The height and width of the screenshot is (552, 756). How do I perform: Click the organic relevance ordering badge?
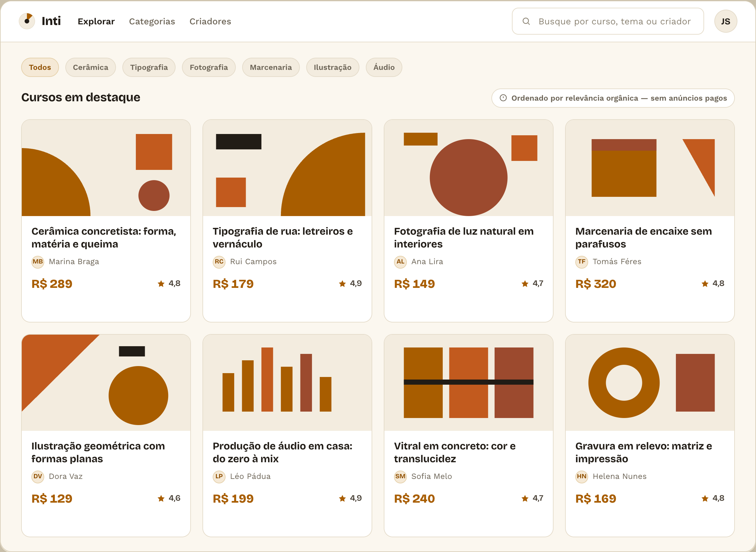coord(613,98)
